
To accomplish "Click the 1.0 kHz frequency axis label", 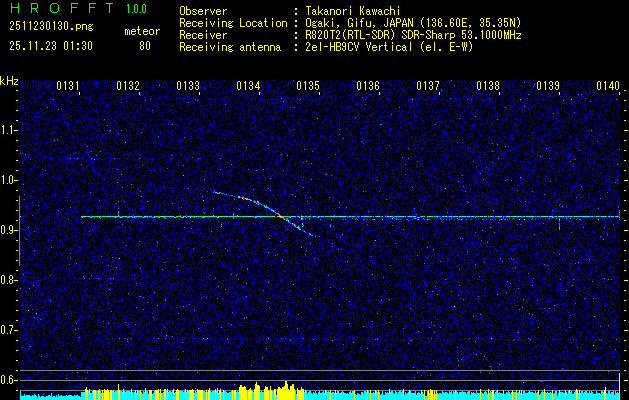I will point(8,180).
